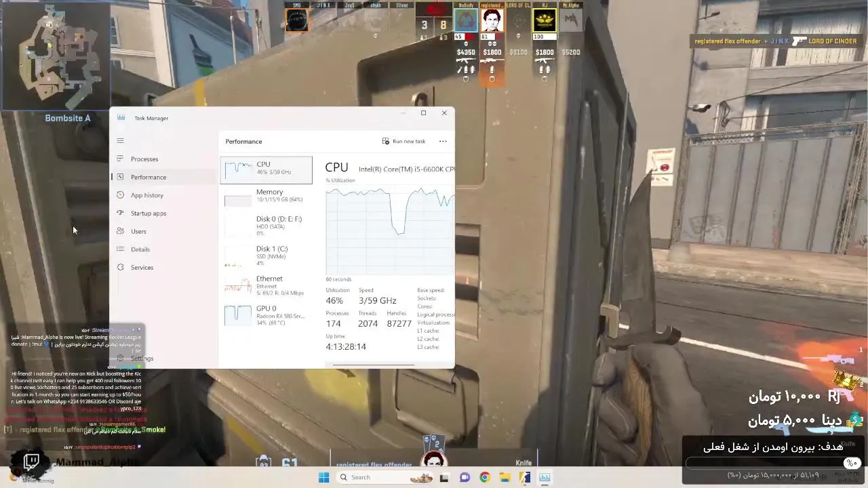The image size is (868, 488).
Task: Click the Task Manager taskbar icon
Action: click(545, 477)
